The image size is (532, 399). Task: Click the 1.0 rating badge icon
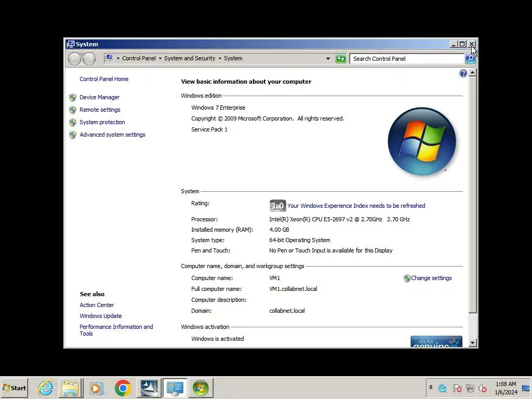tap(277, 206)
